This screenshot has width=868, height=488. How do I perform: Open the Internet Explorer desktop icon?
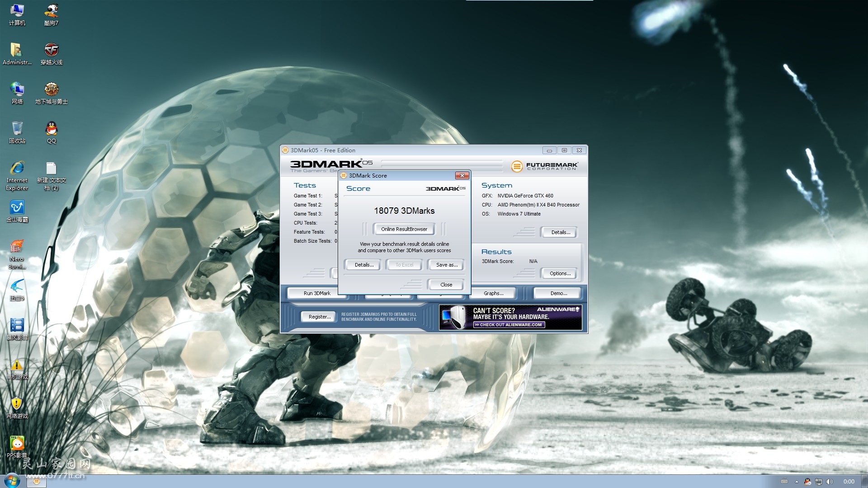coord(17,176)
